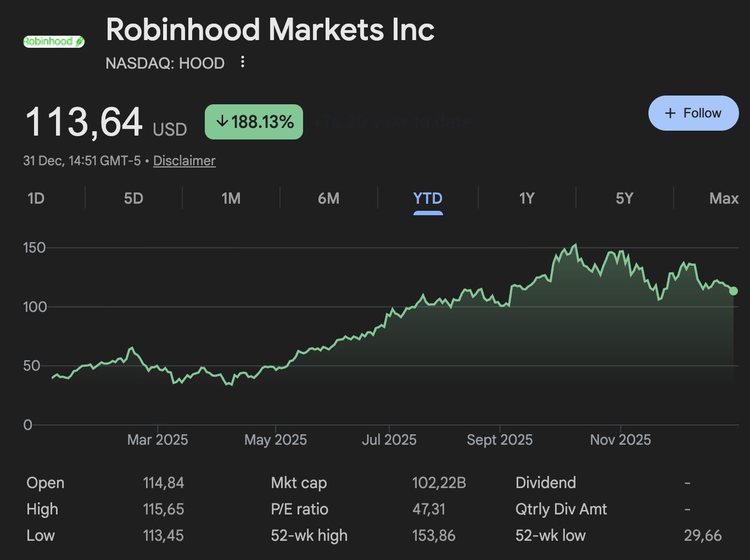Click the downward arrow in the green percentage badge
Image resolution: width=750 pixels, height=560 pixels.
(x=222, y=121)
